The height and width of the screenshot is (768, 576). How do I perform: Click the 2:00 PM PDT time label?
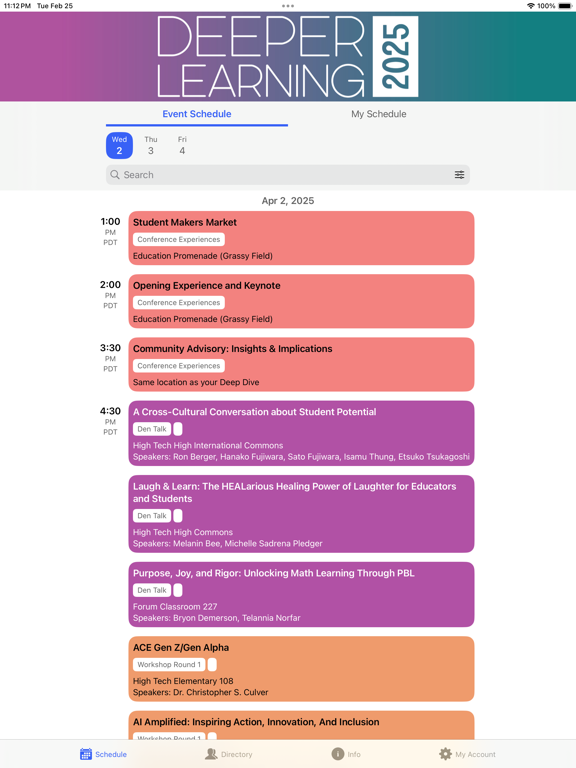click(110, 294)
